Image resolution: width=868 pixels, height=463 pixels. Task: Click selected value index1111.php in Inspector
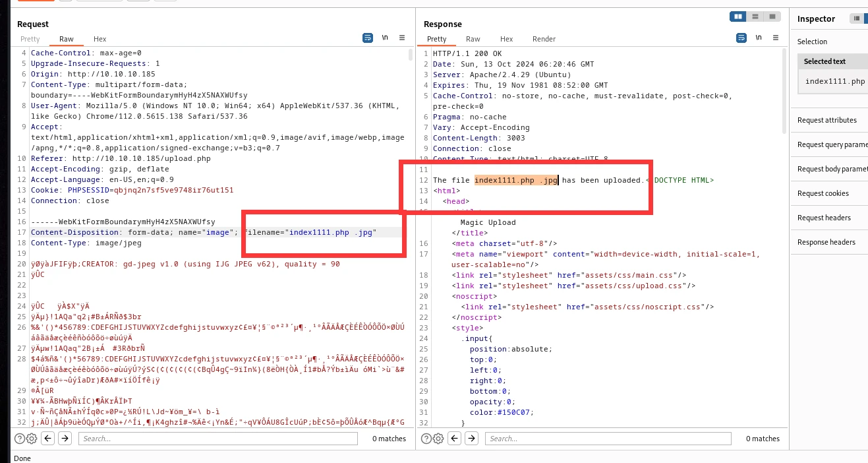tap(835, 82)
